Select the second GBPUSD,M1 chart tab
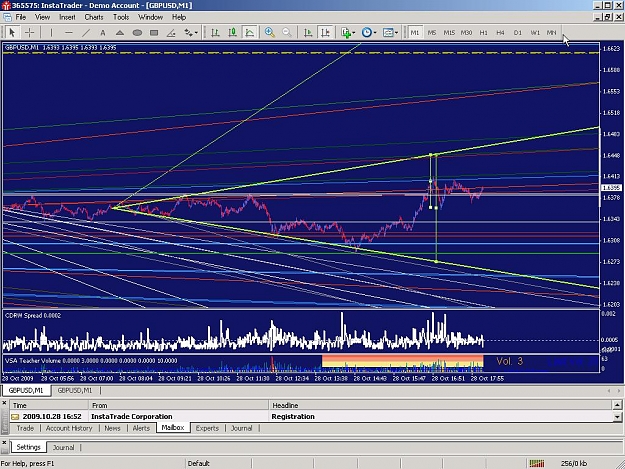The image size is (625, 469). [x=75, y=391]
